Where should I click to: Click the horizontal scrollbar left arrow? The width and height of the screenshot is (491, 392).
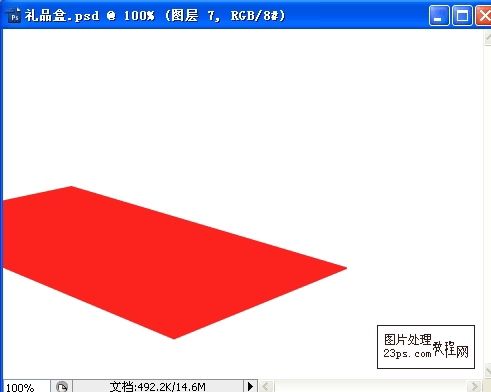coord(266,387)
